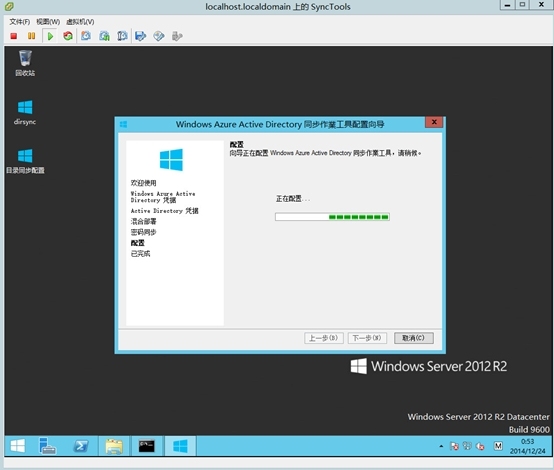Image resolution: width=554 pixels, height=470 pixels.
Task: Close the Azure AD sync wizard dialog
Action: 434,122
